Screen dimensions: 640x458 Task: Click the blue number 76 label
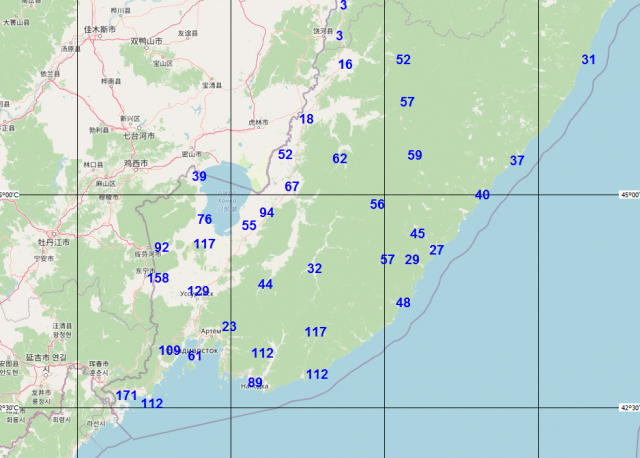pyautogui.click(x=205, y=220)
